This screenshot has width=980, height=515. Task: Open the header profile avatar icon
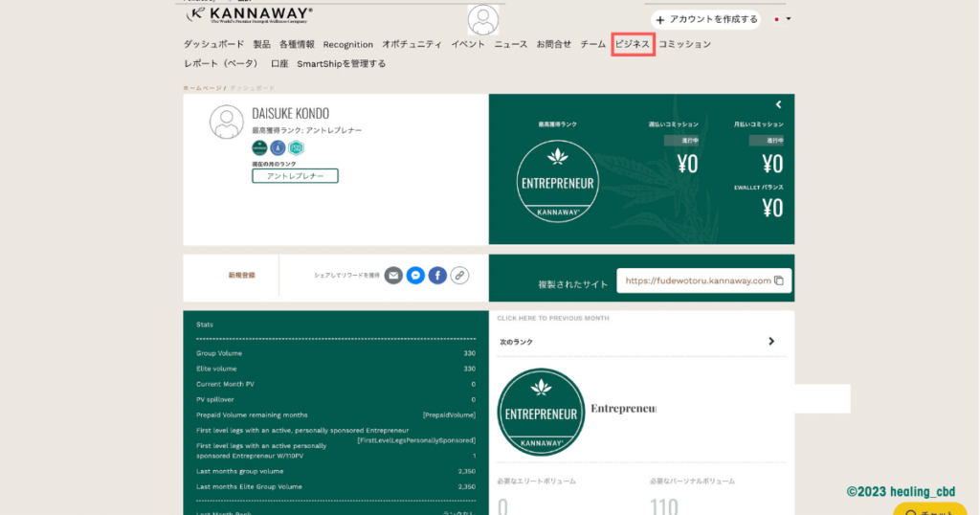[x=483, y=20]
